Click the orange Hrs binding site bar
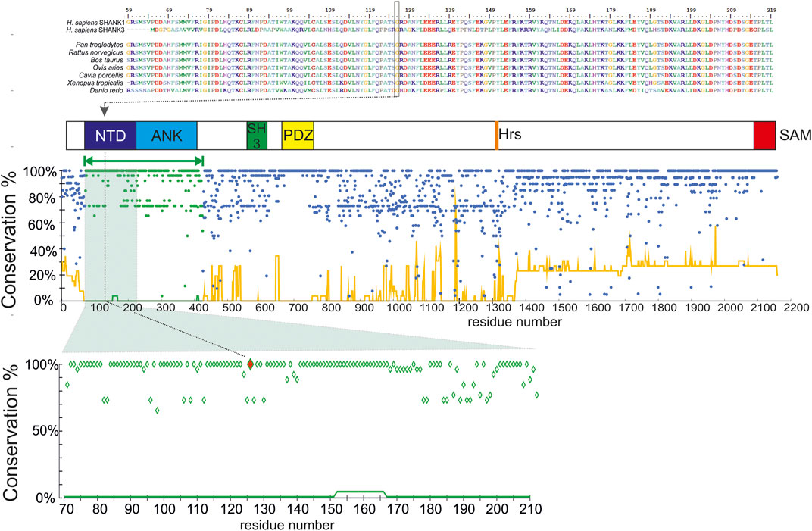 (x=497, y=136)
